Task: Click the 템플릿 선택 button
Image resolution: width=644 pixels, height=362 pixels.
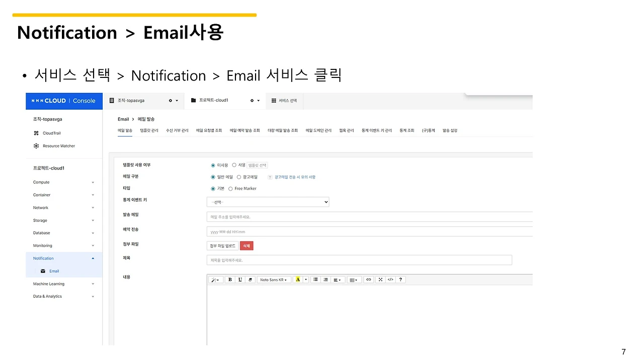Action: [x=257, y=165]
